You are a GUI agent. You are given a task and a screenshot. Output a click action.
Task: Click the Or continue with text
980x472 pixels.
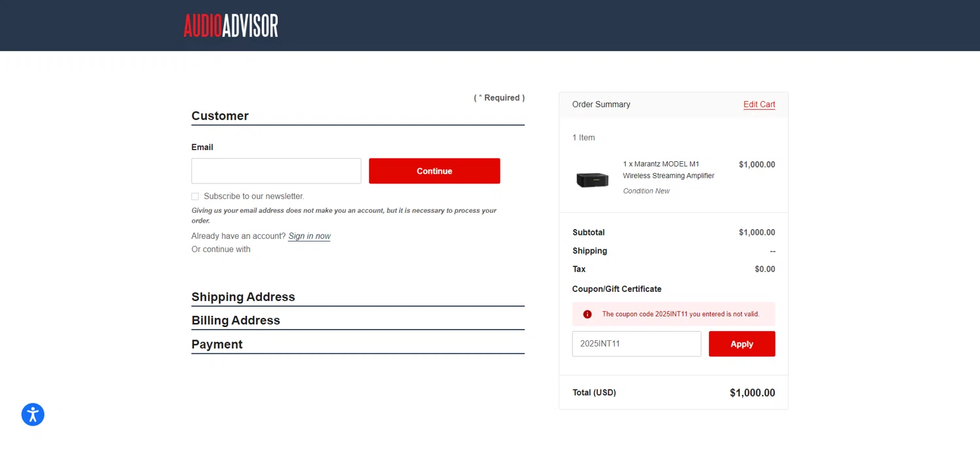tap(221, 249)
